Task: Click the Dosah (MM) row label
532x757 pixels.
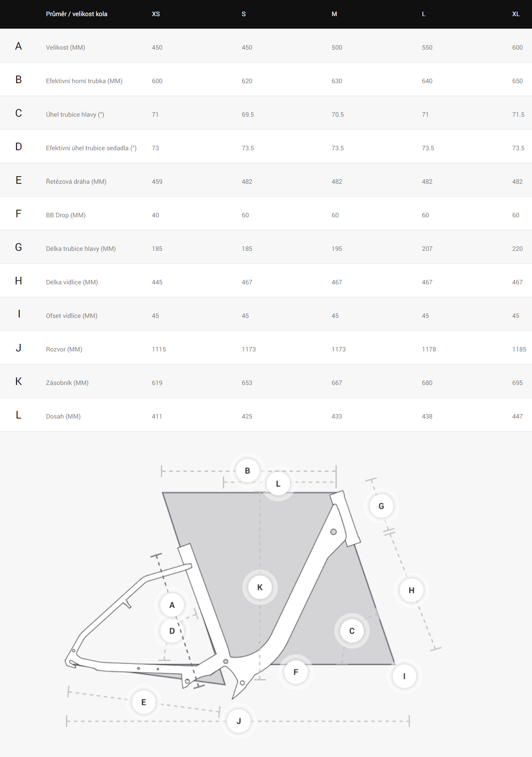Action: [x=63, y=416]
